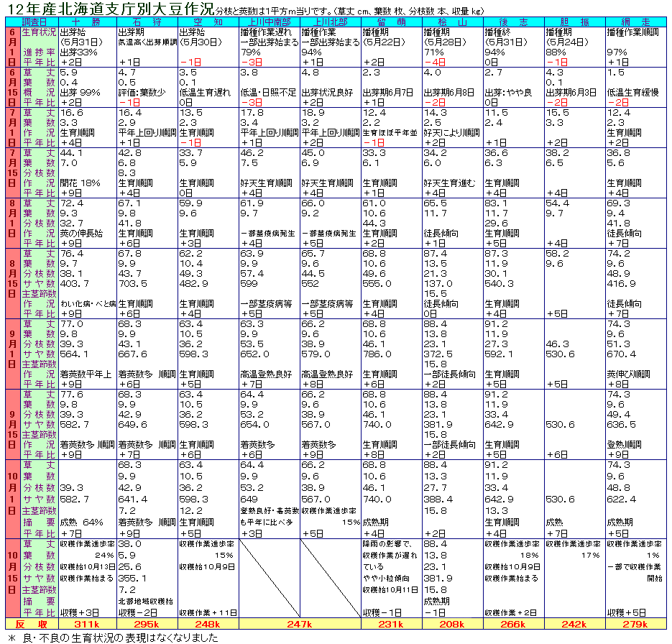Click the 後志 column header
The height and width of the screenshot is (644, 672).
click(x=513, y=22)
